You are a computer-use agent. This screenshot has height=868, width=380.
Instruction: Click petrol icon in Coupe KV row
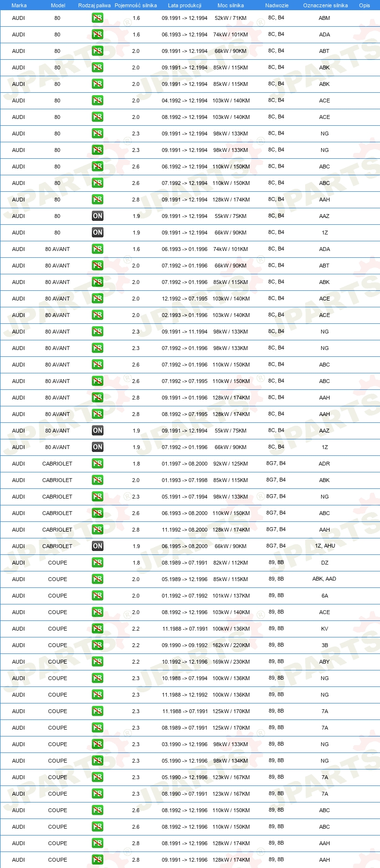point(98,629)
